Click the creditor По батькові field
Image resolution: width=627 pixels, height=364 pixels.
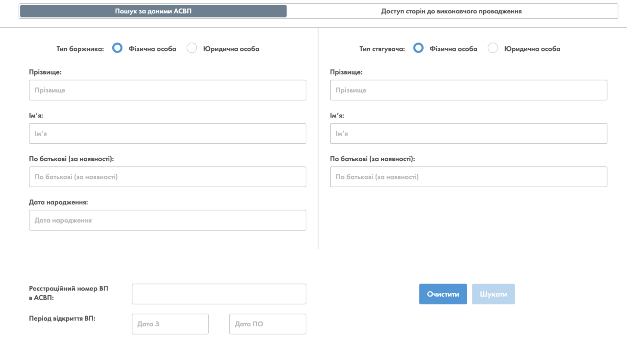(x=468, y=177)
